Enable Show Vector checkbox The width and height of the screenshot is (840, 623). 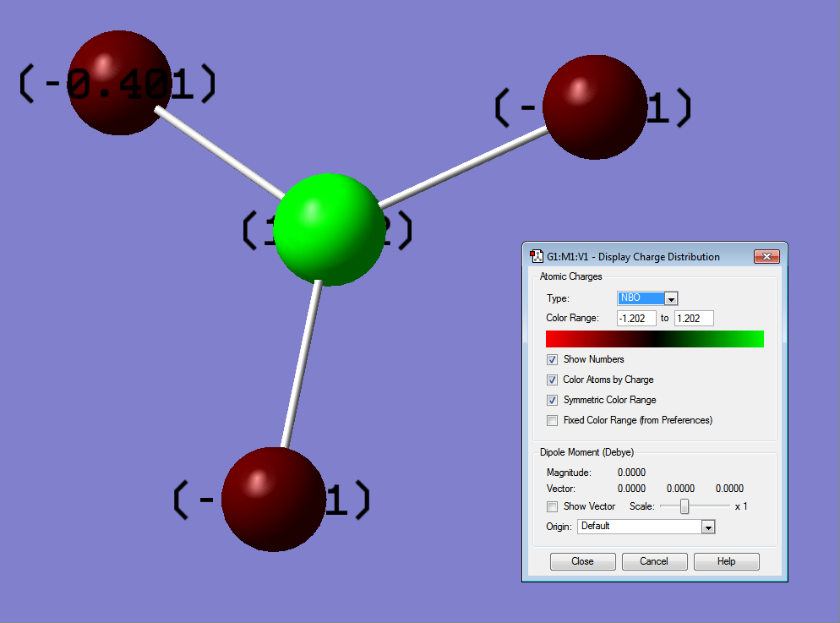click(x=553, y=506)
